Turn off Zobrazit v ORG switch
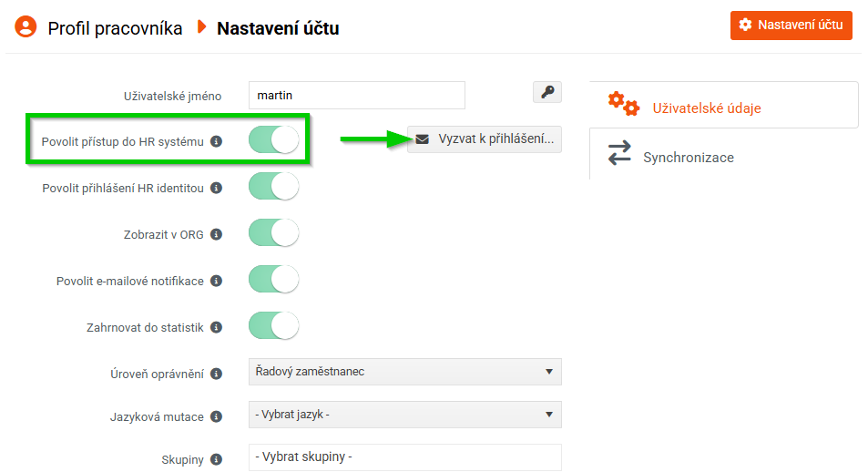Screen dimensions: 868x472 [x=273, y=233]
